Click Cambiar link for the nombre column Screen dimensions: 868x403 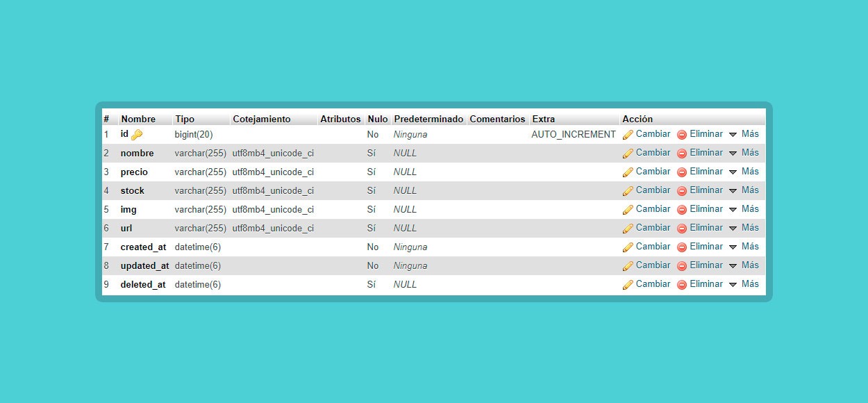pyautogui.click(x=653, y=153)
